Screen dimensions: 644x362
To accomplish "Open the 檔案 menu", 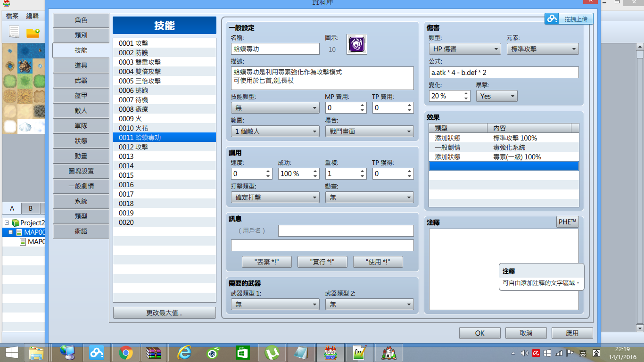I will (x=12, y=16).
